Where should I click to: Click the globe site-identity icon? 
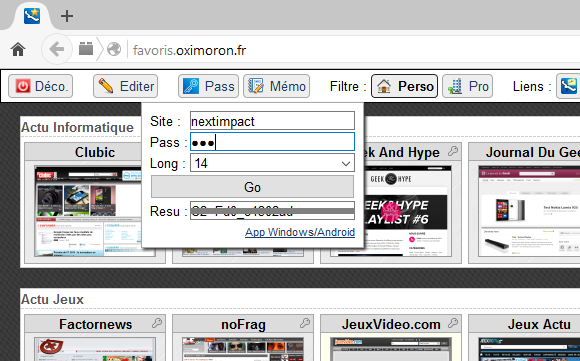(114, 49)
